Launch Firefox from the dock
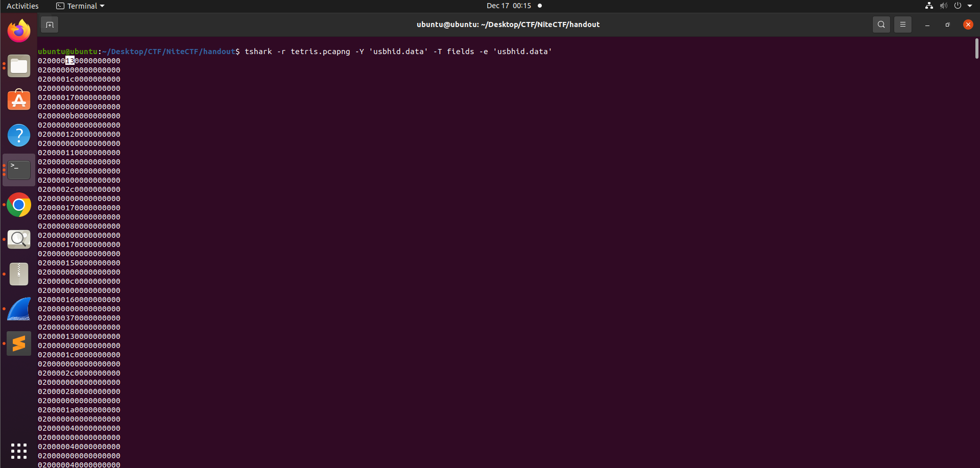Image resolution: width=980 pixels, height=468 pixels. click(19, 31)
